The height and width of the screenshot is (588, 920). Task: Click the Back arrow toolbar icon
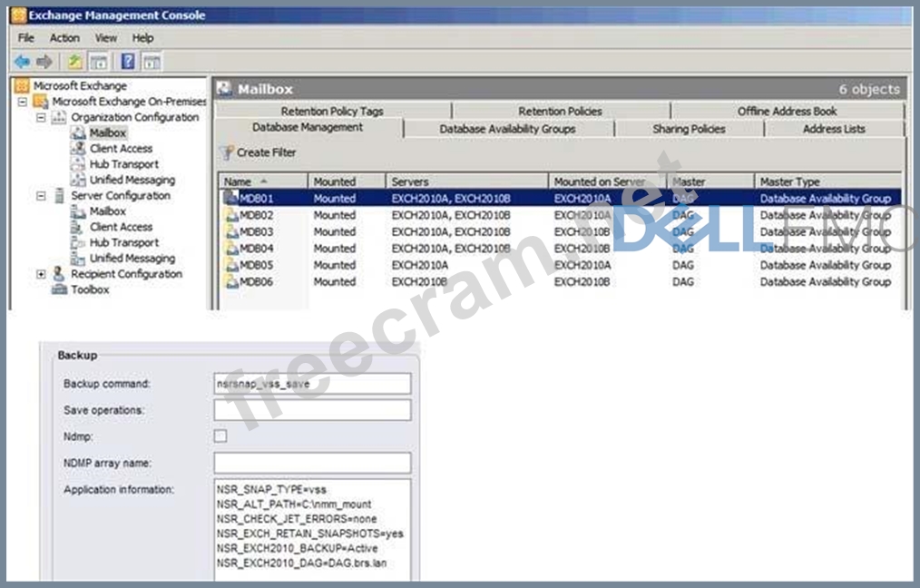tap(23, 61)
